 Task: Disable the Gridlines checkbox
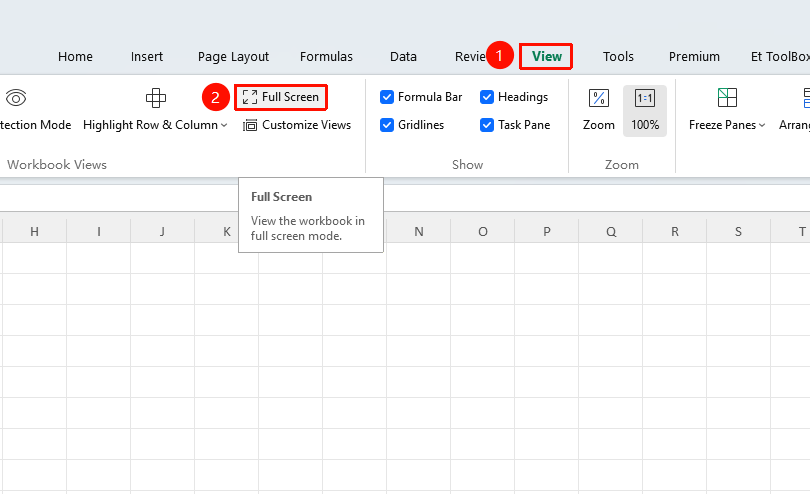pyautogui.click(x=386, y=125)
